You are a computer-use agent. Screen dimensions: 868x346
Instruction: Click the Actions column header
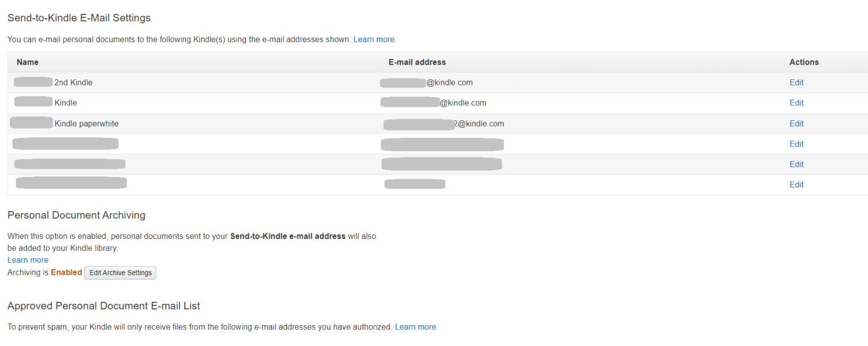(804, 62)
